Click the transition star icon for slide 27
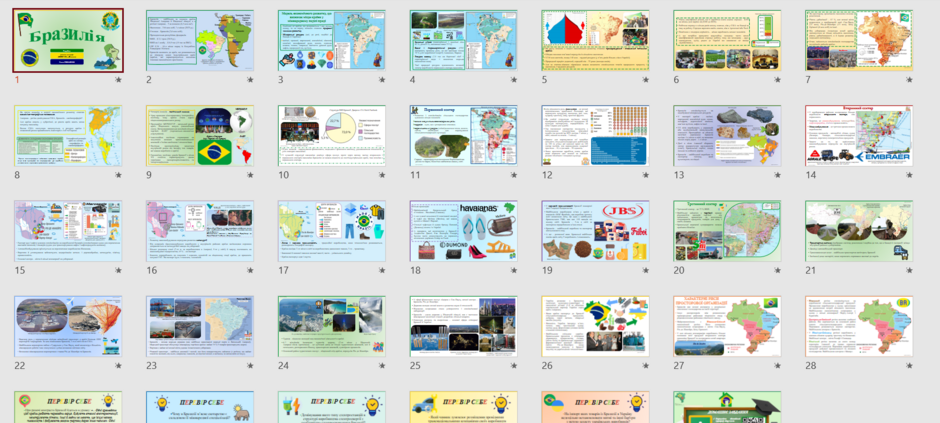Viewport: 940px width, 423px height. pyautogui.click(x=778, y=365)
